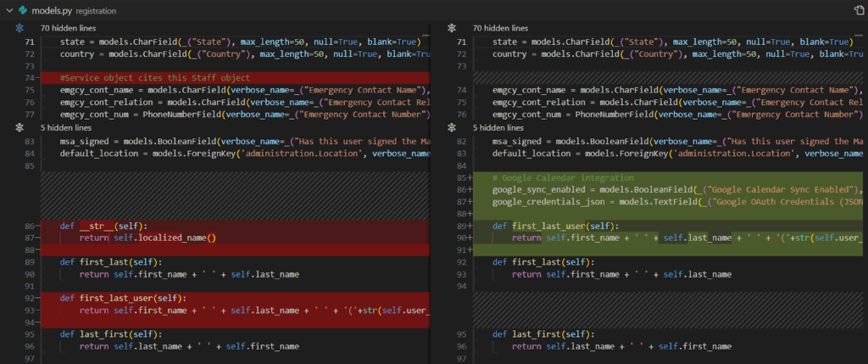868x364 pixels.
Task: Expand the '5 hidden lines' label in right pane
Action: tap(498, 128)
